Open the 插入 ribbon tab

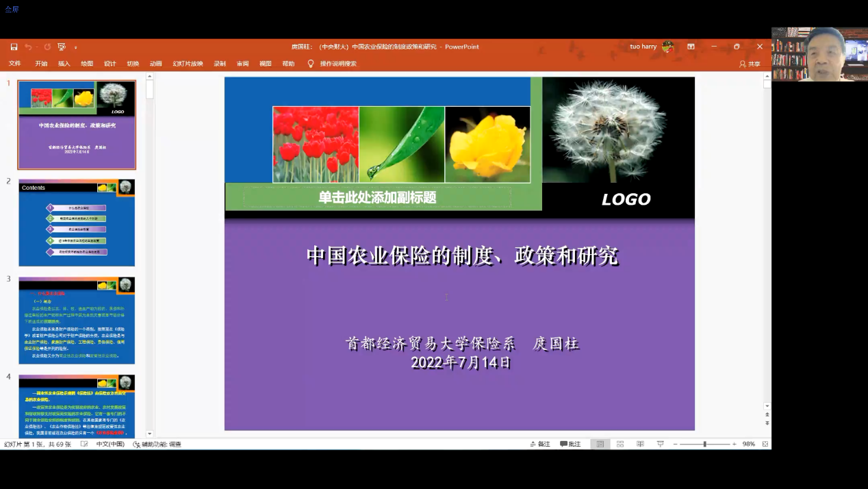[64, 64]
